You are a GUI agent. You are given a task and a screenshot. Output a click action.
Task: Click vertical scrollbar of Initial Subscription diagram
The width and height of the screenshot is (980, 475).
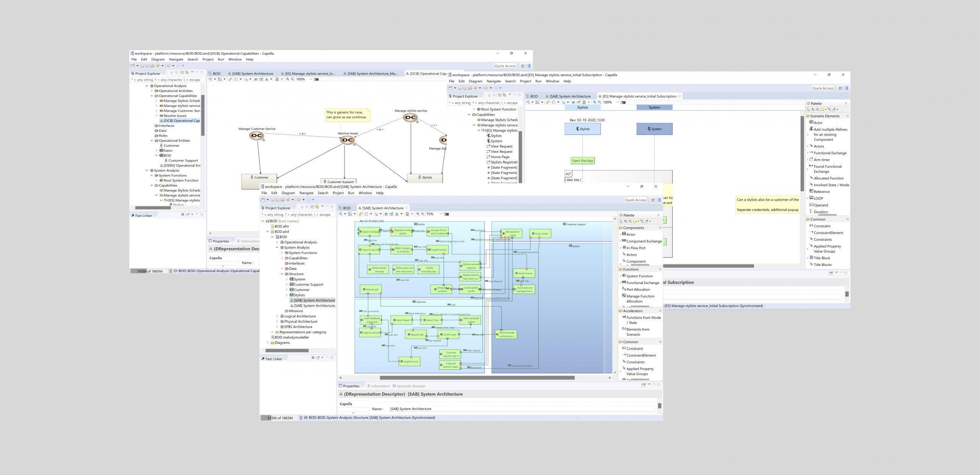802,153
